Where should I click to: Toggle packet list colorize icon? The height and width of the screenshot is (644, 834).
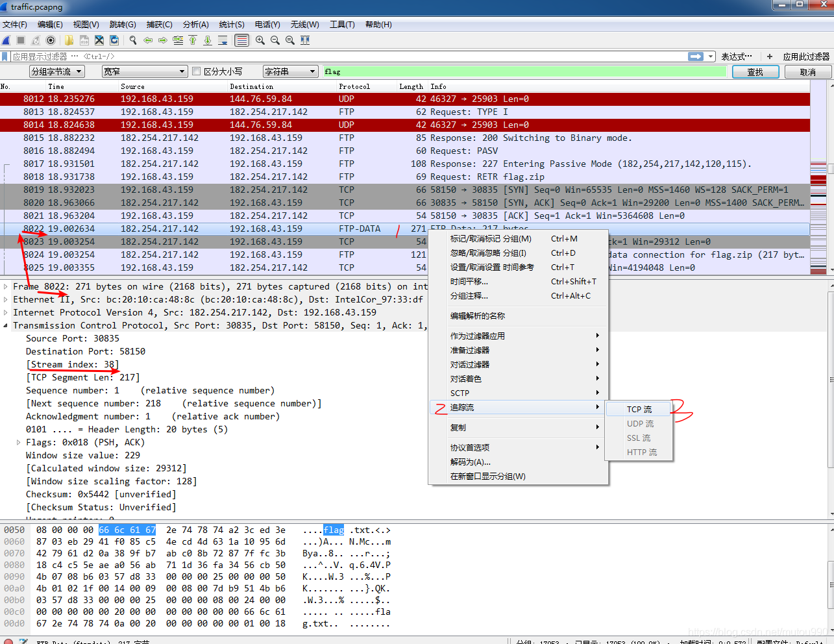click(x=241, y=40)
